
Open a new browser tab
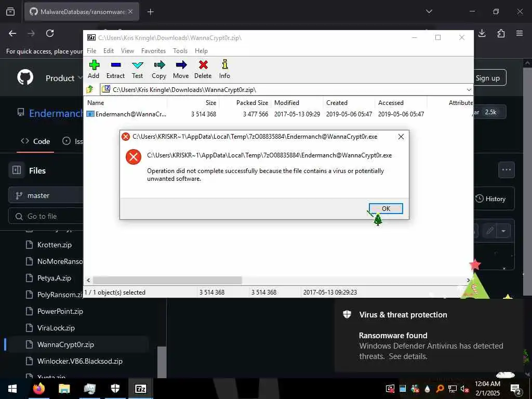[x=150, y=12]
